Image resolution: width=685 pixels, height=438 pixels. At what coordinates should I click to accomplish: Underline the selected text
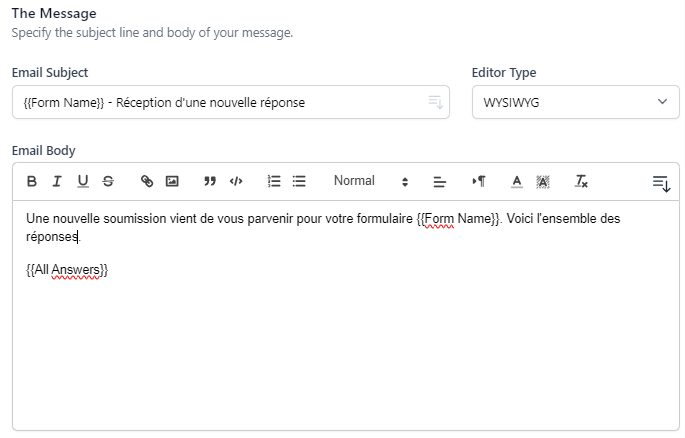[x=82, y=181]
